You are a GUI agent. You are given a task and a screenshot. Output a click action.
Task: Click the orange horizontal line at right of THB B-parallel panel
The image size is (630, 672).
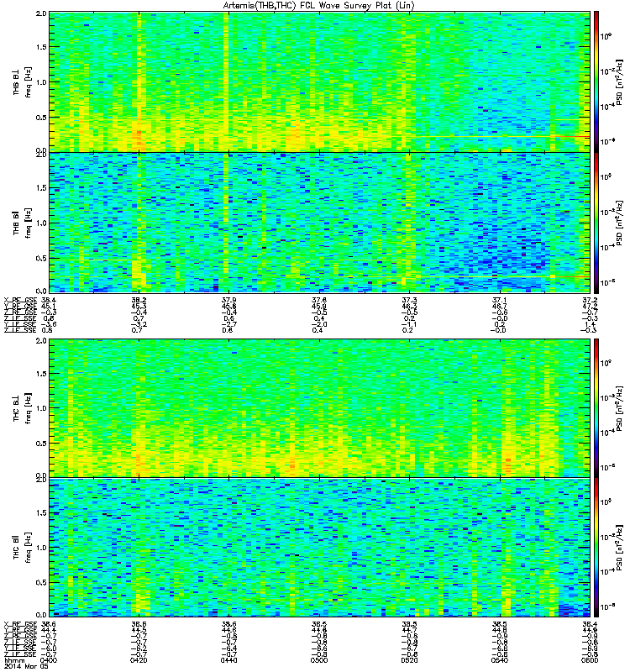click(x=572, y=277)
